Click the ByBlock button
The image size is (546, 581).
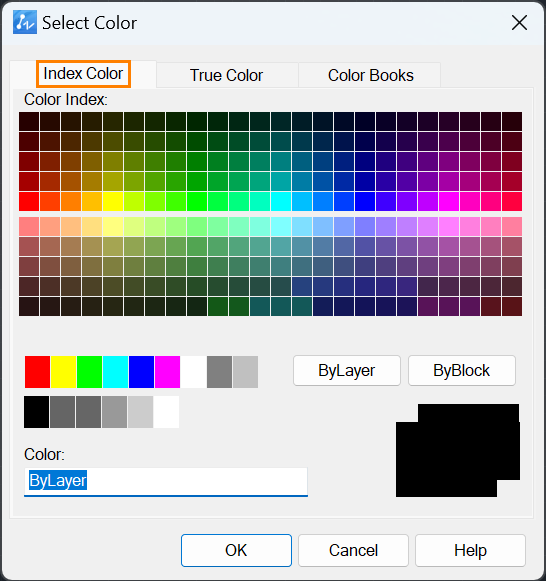pos(462,371)
